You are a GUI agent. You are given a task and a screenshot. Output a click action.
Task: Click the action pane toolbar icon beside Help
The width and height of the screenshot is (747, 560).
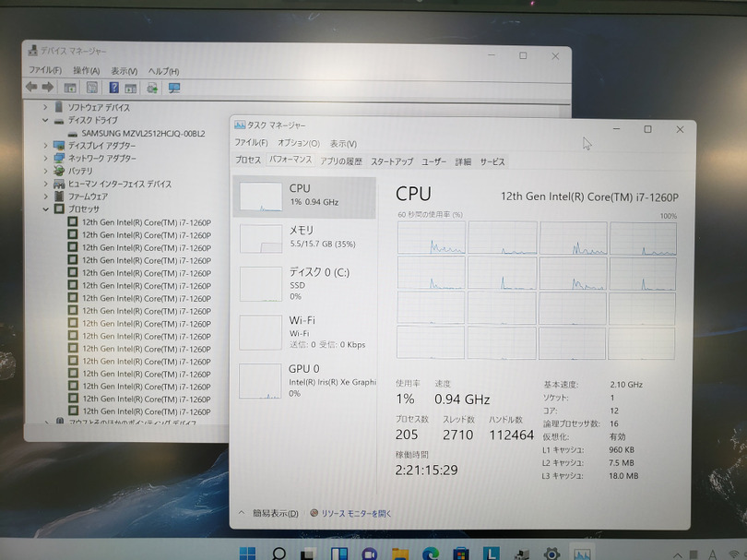tap(130, 89)
